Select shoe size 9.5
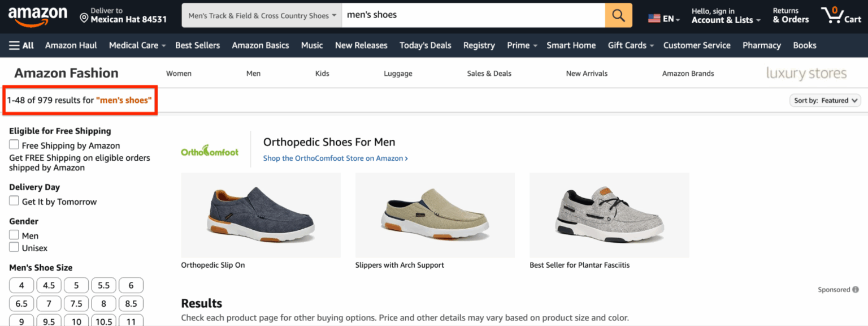The height and width of the screenshot is (326, 868). click(x=49, y=321)
